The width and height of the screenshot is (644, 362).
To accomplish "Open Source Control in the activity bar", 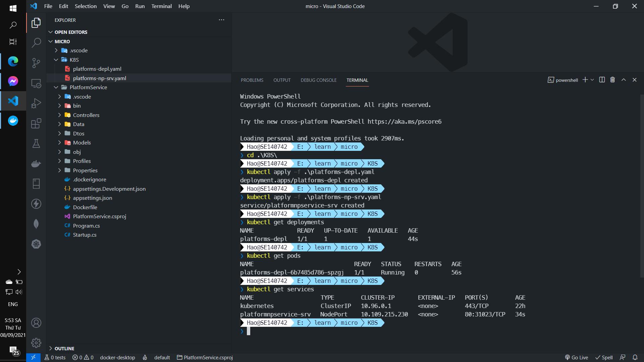I will [36, 63].
